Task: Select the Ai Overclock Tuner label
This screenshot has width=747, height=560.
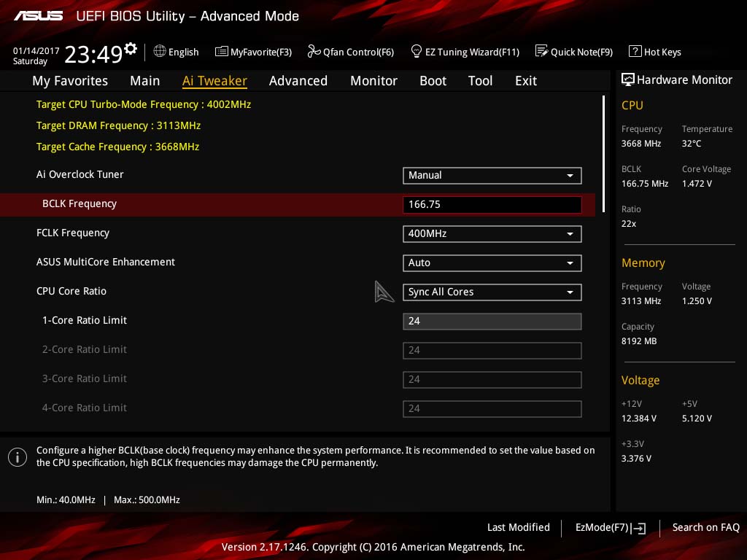Action: pos(80,174)
